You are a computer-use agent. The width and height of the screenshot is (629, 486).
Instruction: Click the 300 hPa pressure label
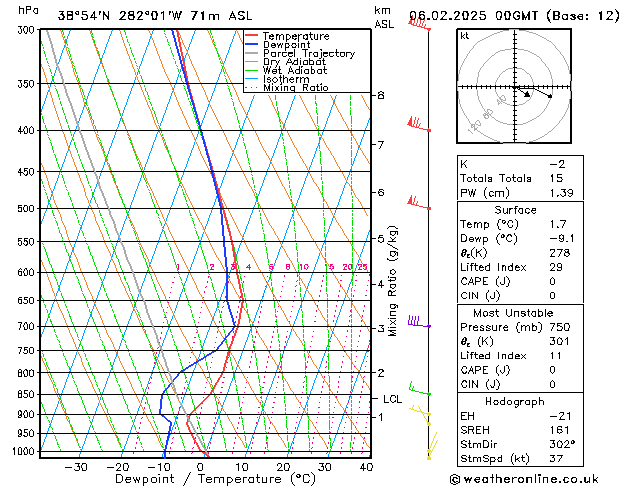(28, 30)
